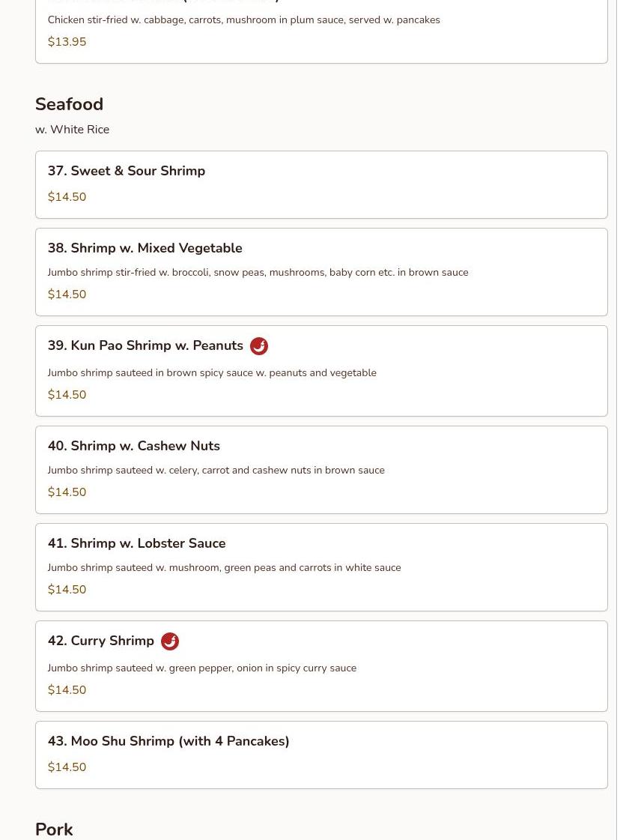Select 40. Shrimp w. Cashew Nuts
Screen dimensions: 632x840
pyautogui.click(x=133, y=446)
